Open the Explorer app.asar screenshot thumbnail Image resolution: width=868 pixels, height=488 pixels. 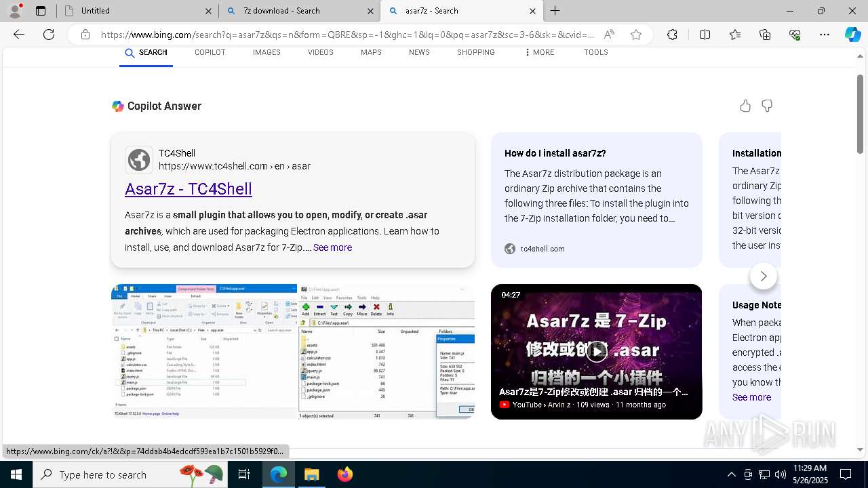click(204, 351)
